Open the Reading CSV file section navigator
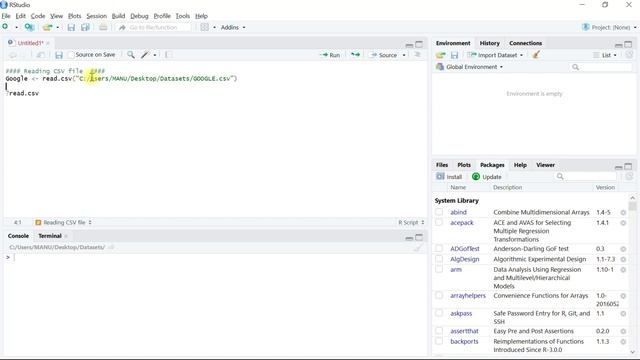This screenshot has height=360, width=640. (x=64, y=222)
